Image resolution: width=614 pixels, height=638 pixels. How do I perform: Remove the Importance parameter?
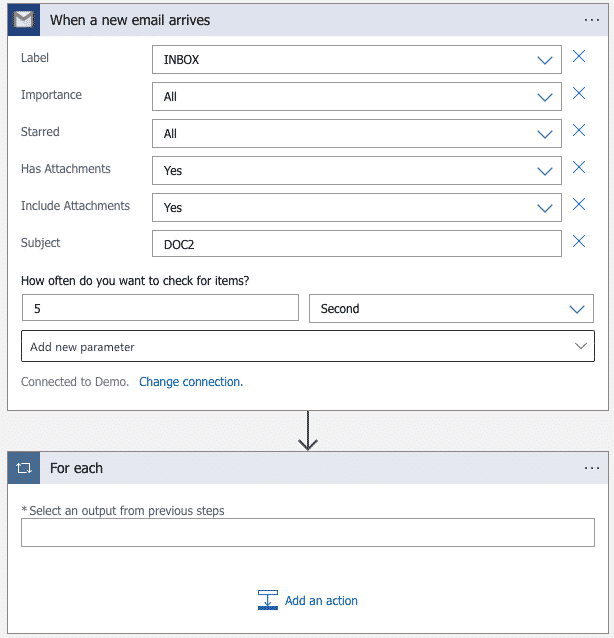(579, 94)
